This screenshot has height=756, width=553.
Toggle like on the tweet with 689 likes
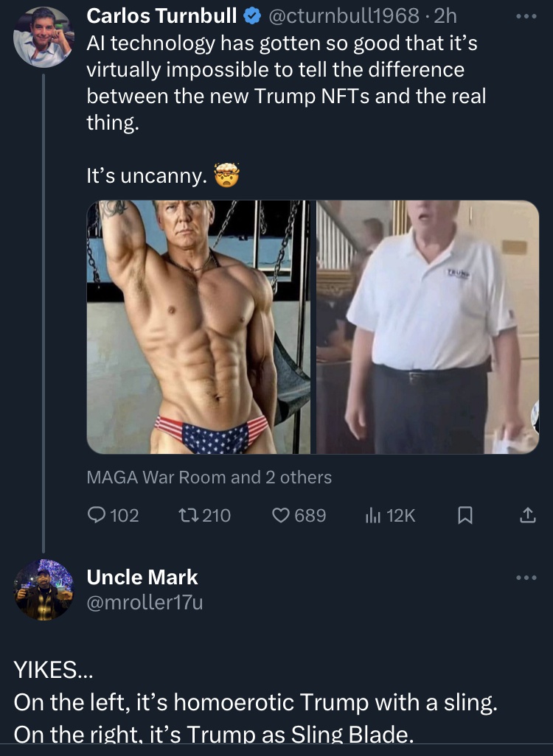(x=282, y=516)
